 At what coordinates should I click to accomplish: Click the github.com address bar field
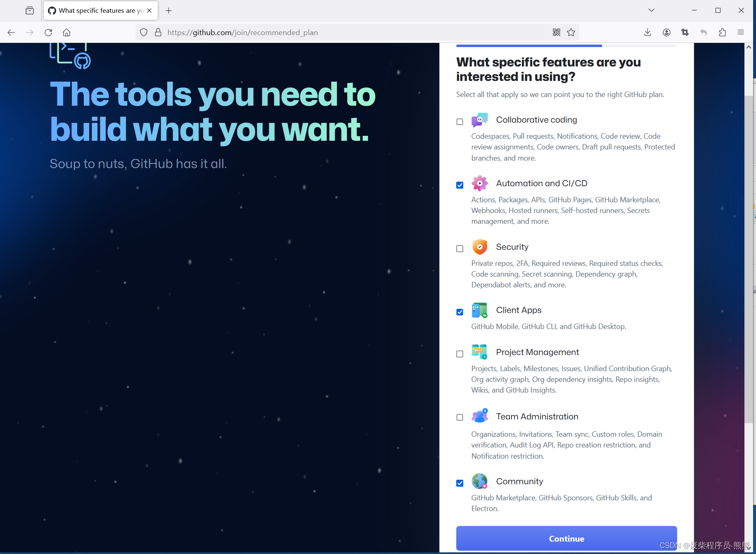click(357, 32)
